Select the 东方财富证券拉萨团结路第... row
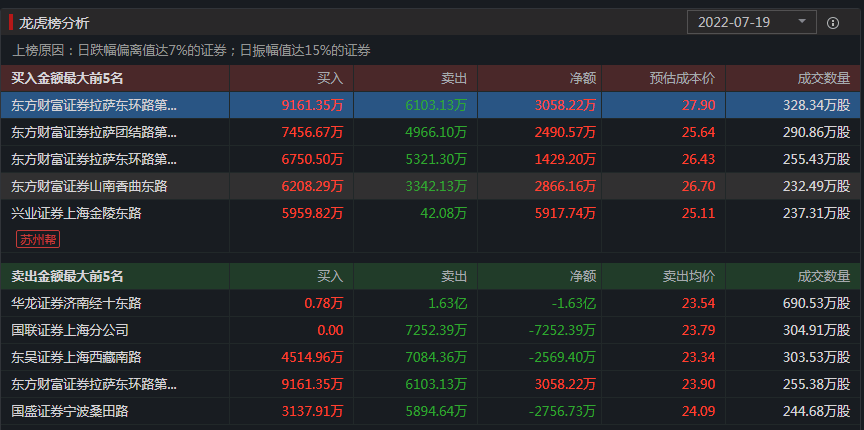 432,132
